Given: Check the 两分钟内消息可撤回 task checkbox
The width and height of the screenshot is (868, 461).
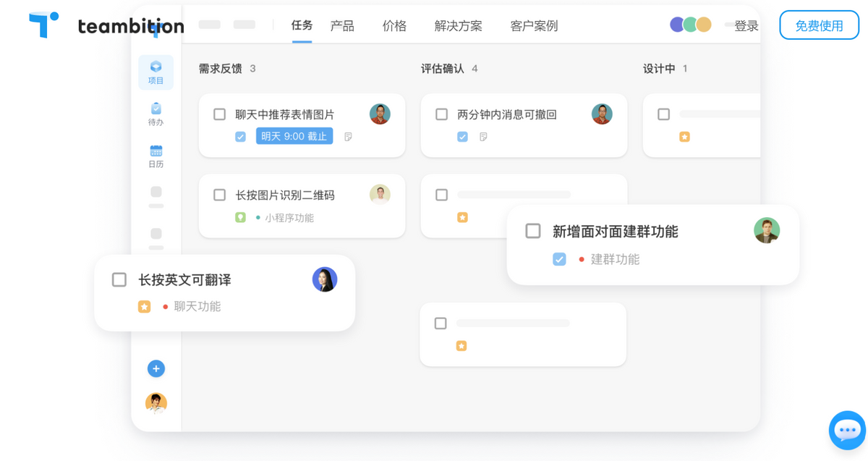Looking at the screenshot, I should pyautogui.click(x=442, y=114).
